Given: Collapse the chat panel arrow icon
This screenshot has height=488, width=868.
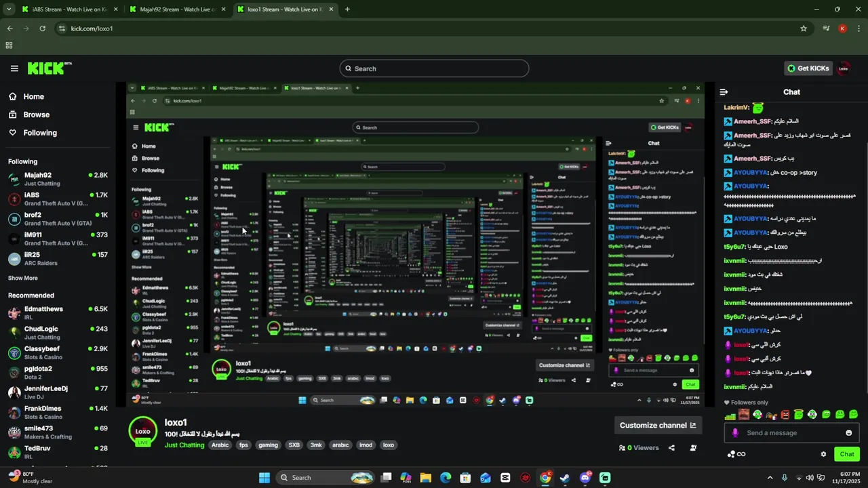Looking at the screenshot, I should tap(724, 92).
